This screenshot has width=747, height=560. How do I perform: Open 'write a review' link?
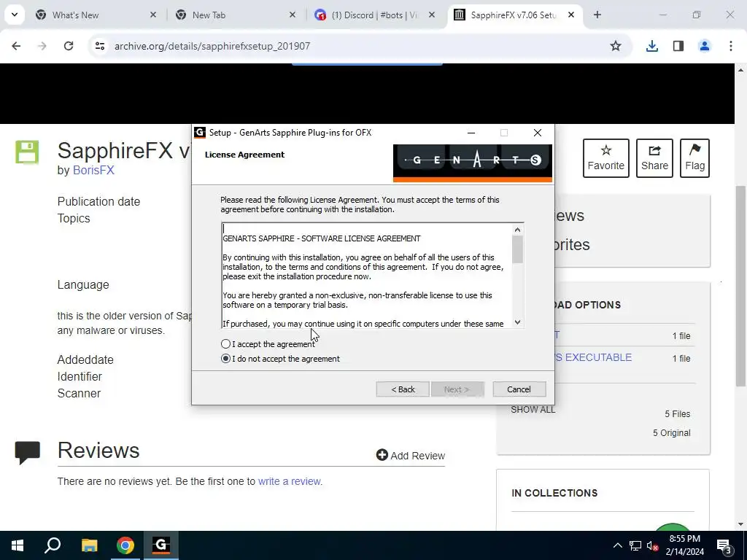pos(289,481)
